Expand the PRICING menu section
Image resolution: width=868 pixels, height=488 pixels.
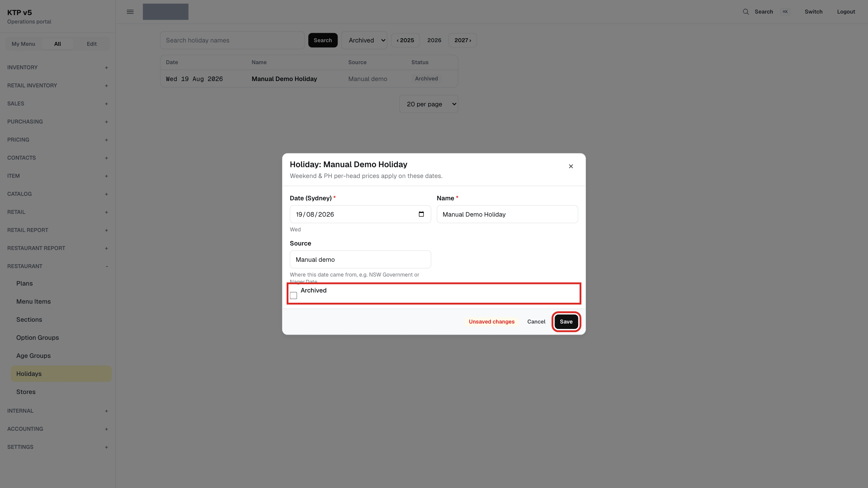(x=58, y=140)
